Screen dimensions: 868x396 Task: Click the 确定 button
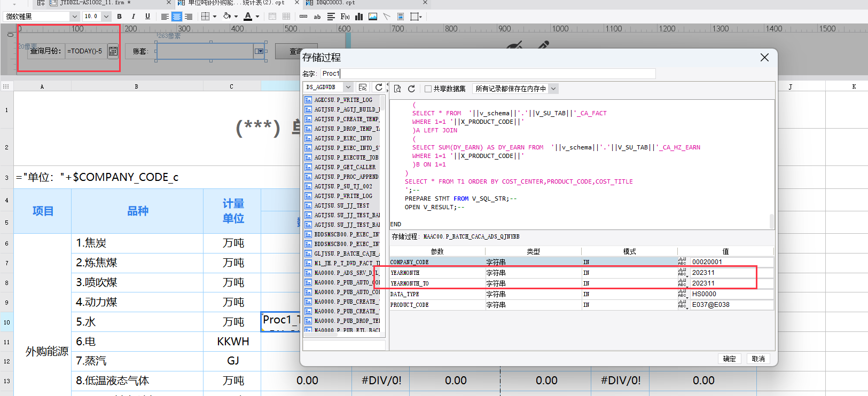click(x=729, y=359)
